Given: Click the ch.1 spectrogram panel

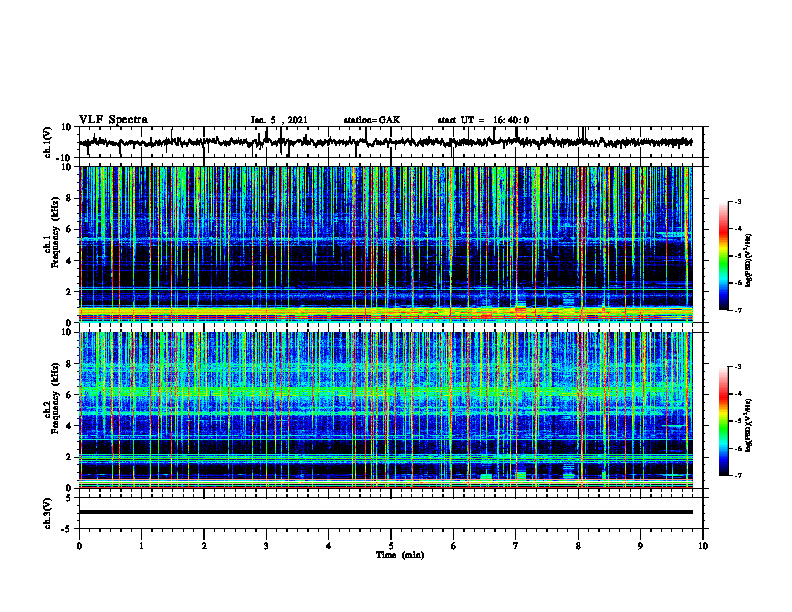Looking at the screenshot, I should (385, 244).
